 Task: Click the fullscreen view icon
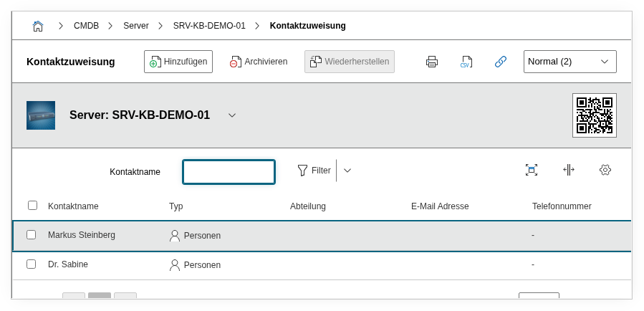point(531,170)
